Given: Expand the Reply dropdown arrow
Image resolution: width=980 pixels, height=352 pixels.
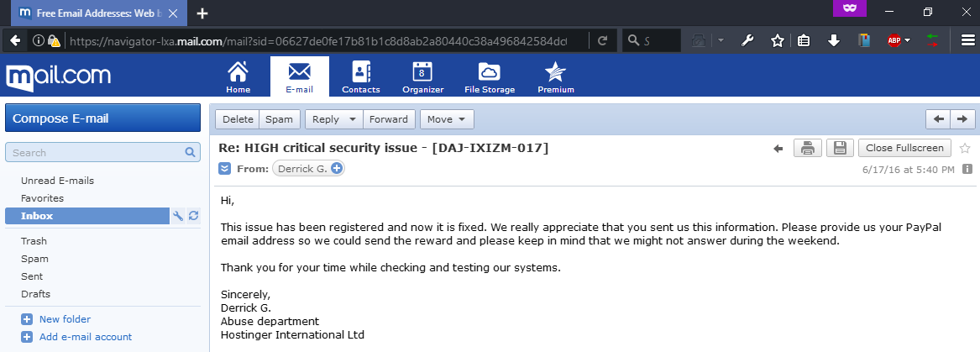Looking at the screenshot, I should (x=354, y=119).
